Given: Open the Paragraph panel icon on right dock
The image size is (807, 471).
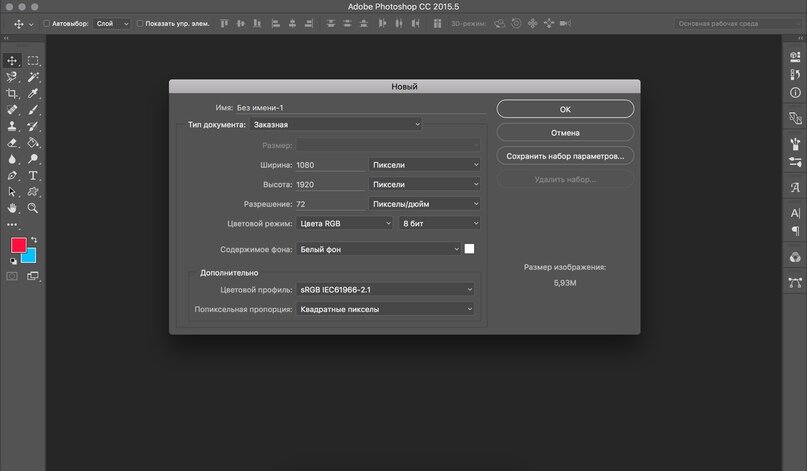Looking at the screenshot, I should pyautogui.click(x=795, y=231).
